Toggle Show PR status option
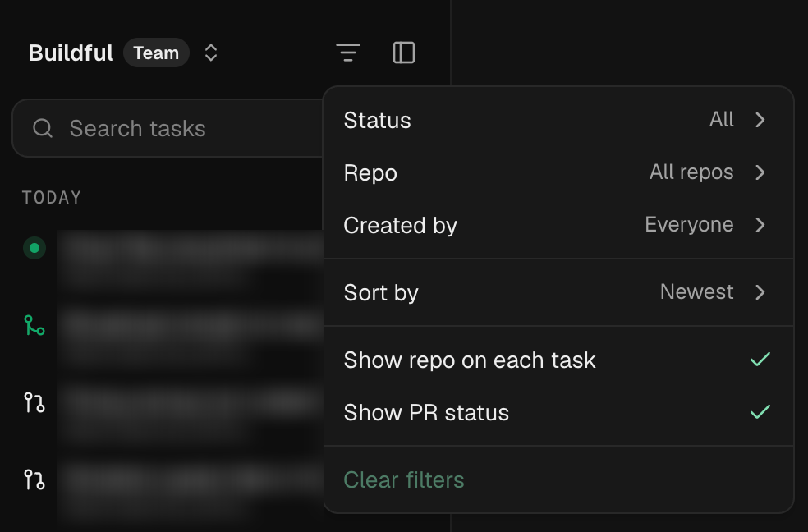 pos(558,412)
